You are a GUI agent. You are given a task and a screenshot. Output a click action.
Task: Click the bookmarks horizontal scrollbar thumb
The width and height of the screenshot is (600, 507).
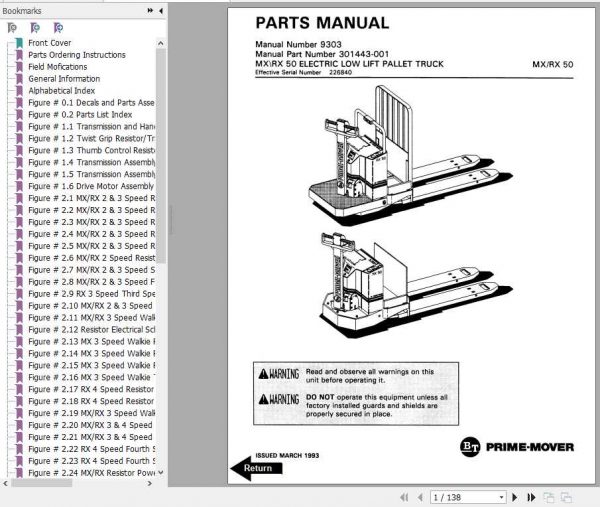41,483
